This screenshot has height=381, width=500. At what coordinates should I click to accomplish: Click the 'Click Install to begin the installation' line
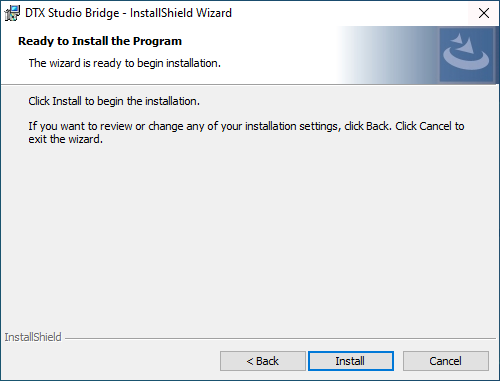pyautogui.click(x=114, y=101)
